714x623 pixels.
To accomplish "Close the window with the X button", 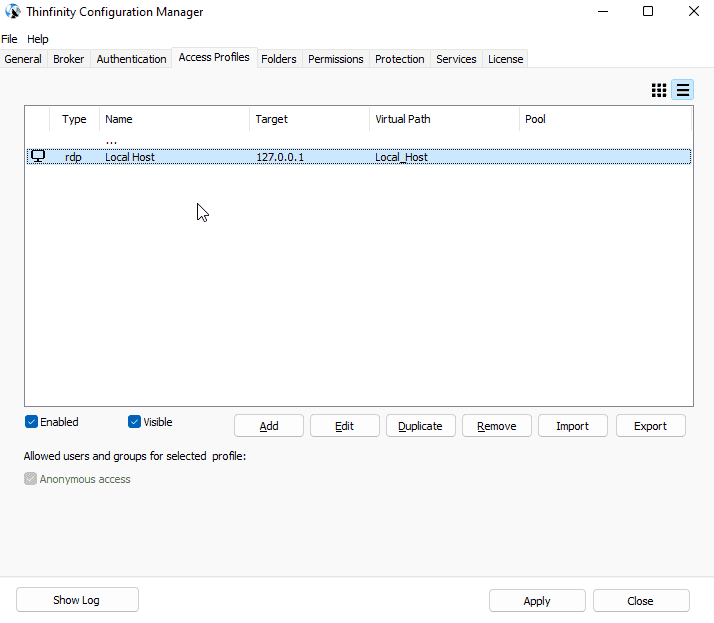I will (x=694, y=11).
